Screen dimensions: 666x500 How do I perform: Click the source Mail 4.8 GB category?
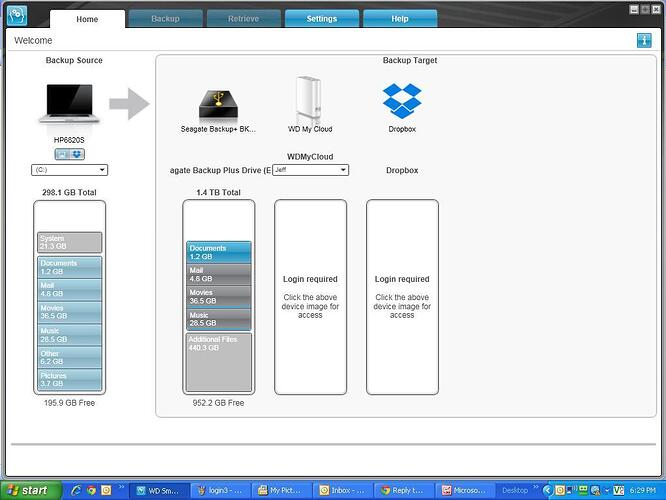[x=70, y=290]
